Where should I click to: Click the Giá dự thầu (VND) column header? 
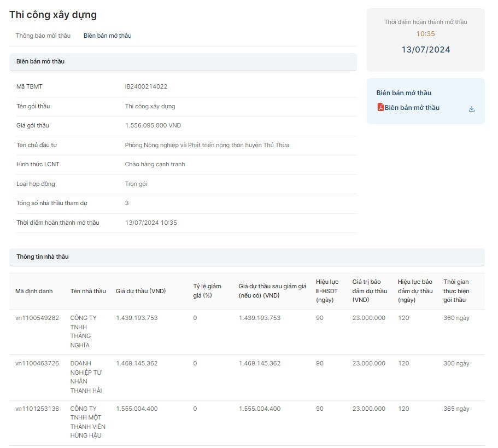pyautogui.click(x=140, y=291)
